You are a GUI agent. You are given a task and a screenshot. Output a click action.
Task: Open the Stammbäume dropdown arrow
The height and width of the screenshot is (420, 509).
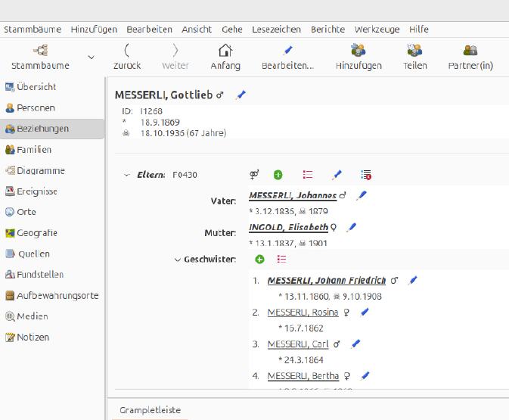[x=92, y=58]
